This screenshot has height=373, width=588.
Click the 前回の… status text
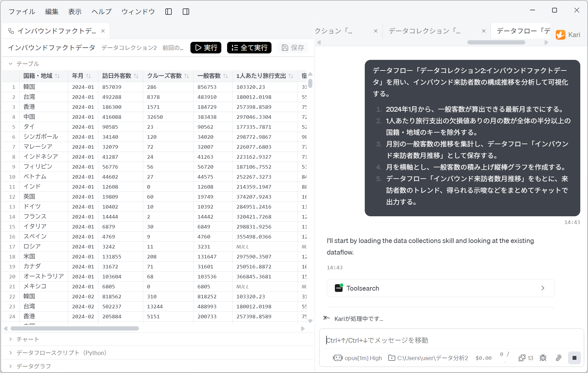173,48
